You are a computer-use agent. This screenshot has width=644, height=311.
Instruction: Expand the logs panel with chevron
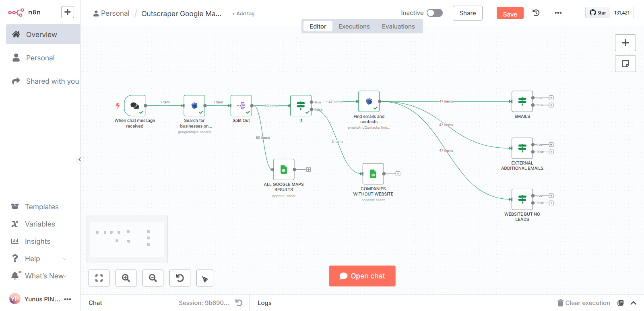pyautogui.click(x=634, y=303)
